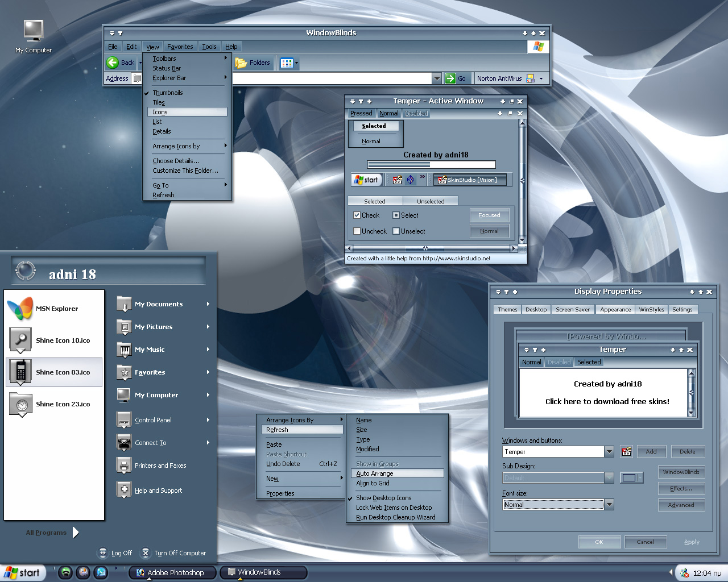
Task: Switch to the WinStyles tab
Action: click(x=651, y=309)
